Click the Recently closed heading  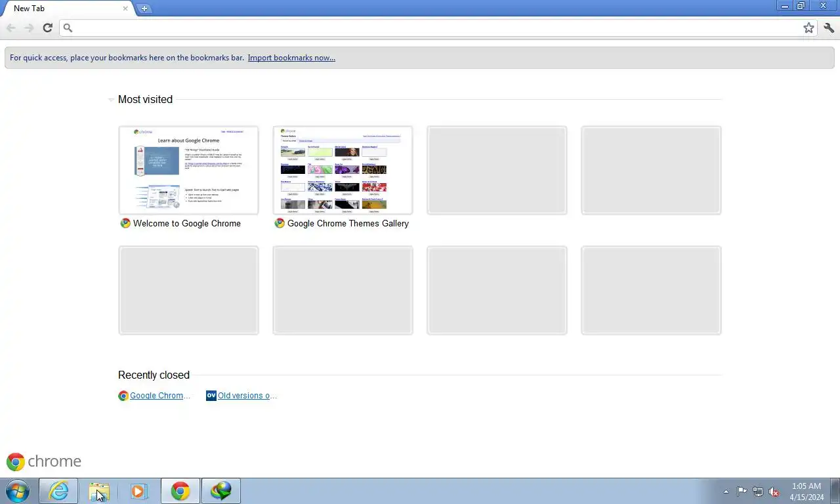coord(154,375)
